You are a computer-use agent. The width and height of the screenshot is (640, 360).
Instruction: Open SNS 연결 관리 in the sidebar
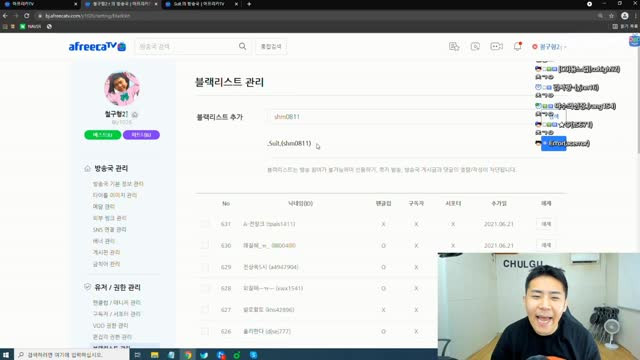tap(109, 229)
